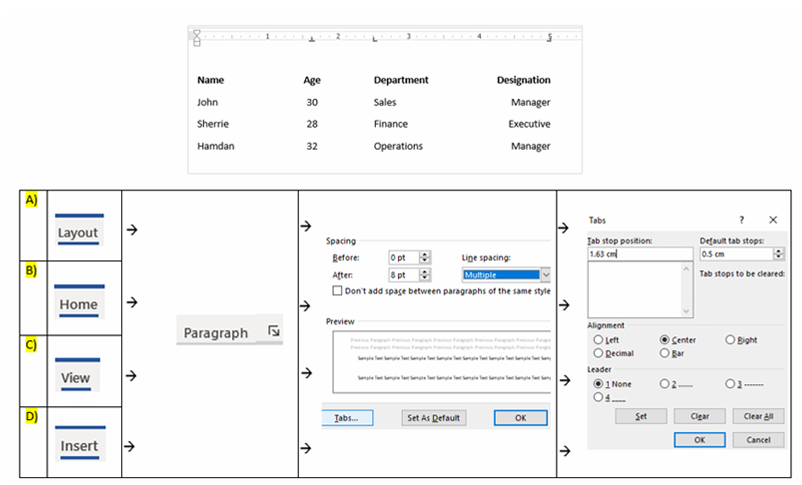Click the Paragraph dialog launcher icon

275,329
